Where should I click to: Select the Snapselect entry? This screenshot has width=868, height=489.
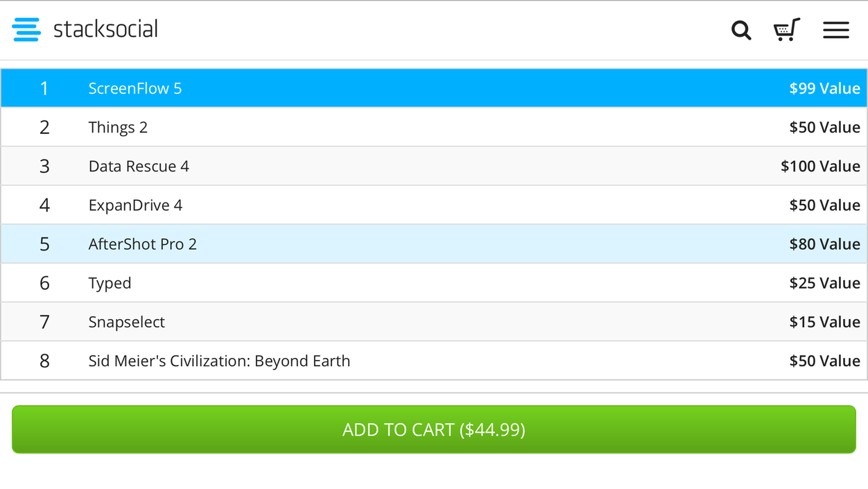(126, 322)
